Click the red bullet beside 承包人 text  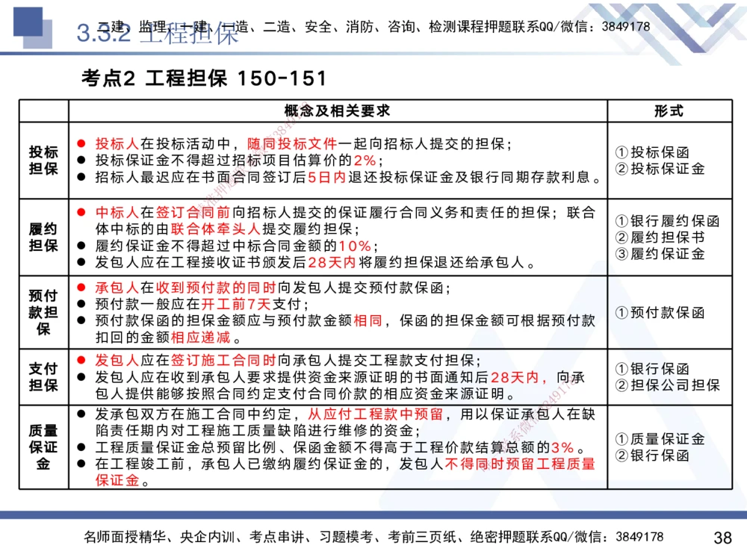pyautogui.click(x=82, y=287)
